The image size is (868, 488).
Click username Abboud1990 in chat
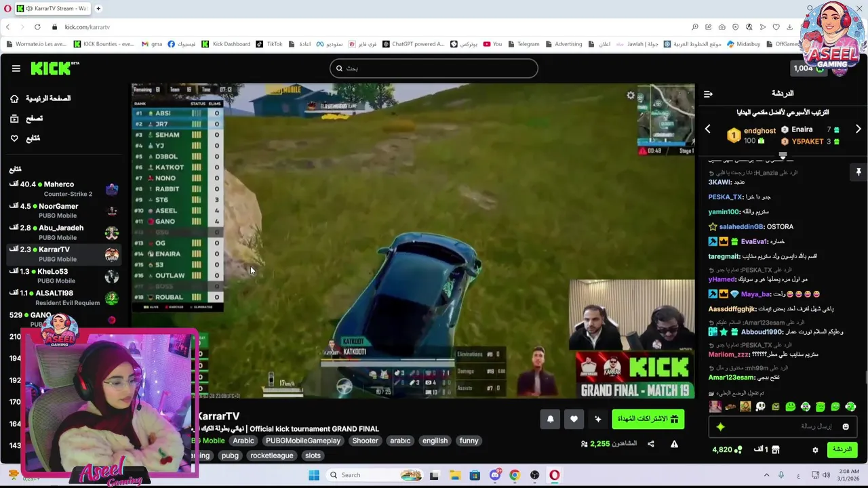[x=762, y=332]
